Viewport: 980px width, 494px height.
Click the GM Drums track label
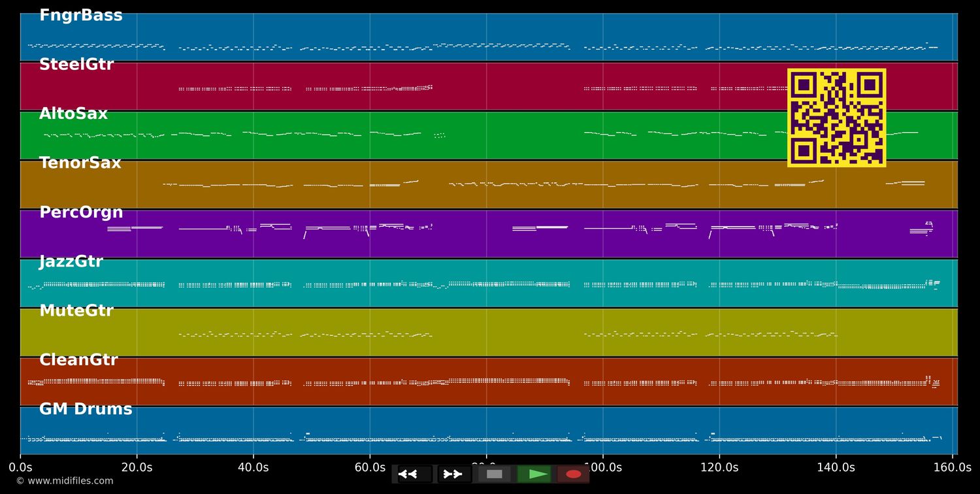[86, 410]
